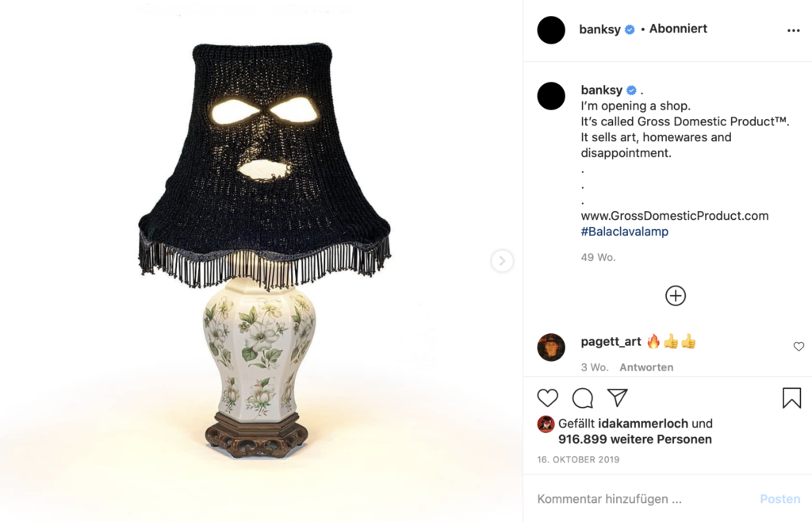The width and height of the screenshot is (812, 522).
Task: Click the pagett_art commenter avatar
Action: click(551, 347)
